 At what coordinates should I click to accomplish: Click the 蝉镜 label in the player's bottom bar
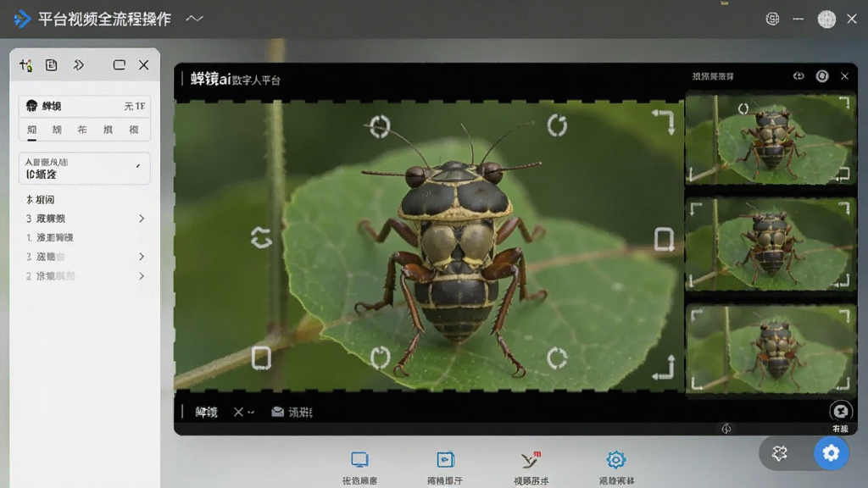[x=207, y=413]
